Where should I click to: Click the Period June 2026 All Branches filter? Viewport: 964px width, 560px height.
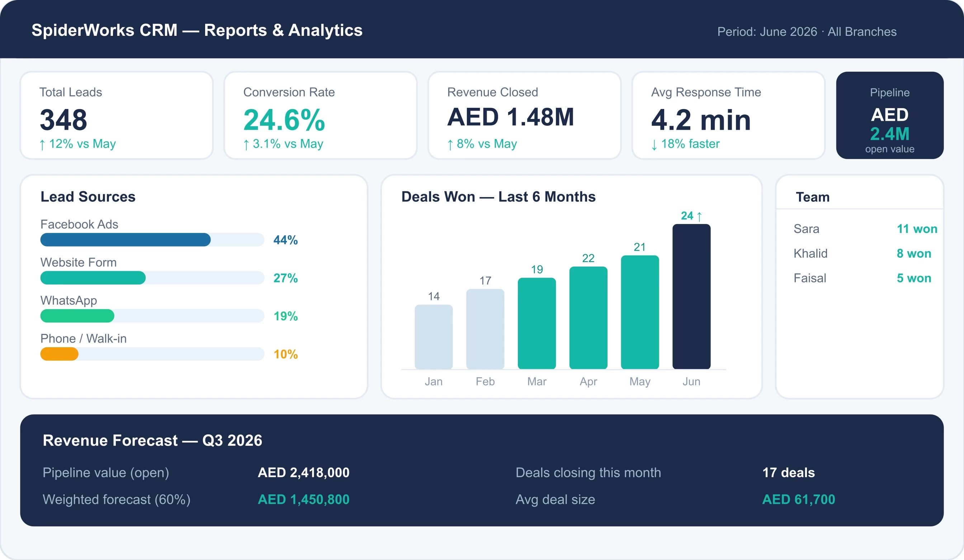click(807, 32)
